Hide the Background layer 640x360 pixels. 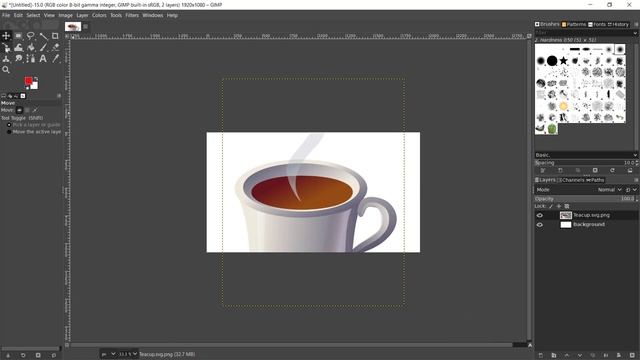(540, 224)
